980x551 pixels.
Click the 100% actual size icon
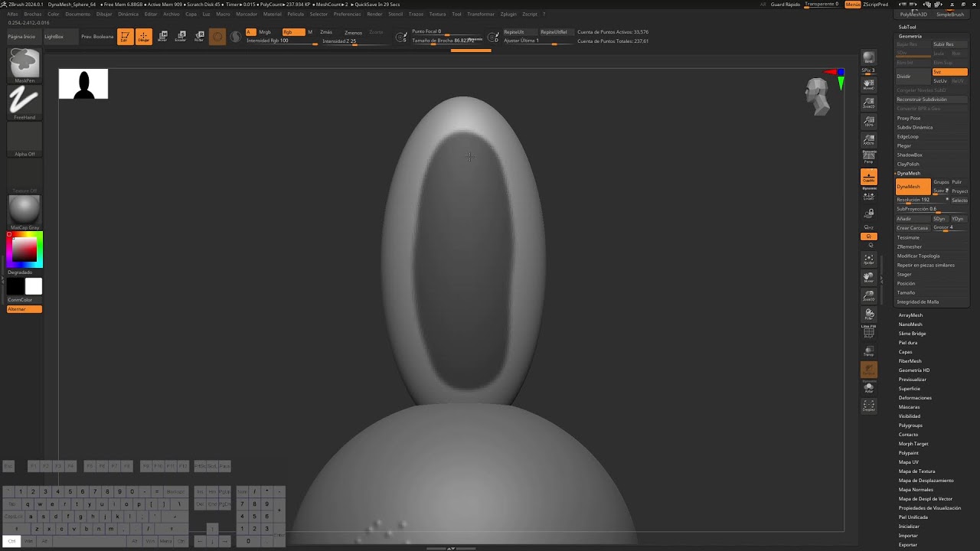(x=868, y=120)
